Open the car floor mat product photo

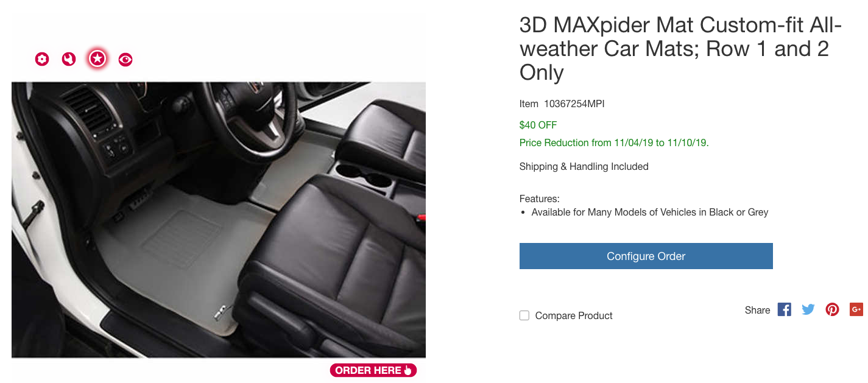pos(219,219)
